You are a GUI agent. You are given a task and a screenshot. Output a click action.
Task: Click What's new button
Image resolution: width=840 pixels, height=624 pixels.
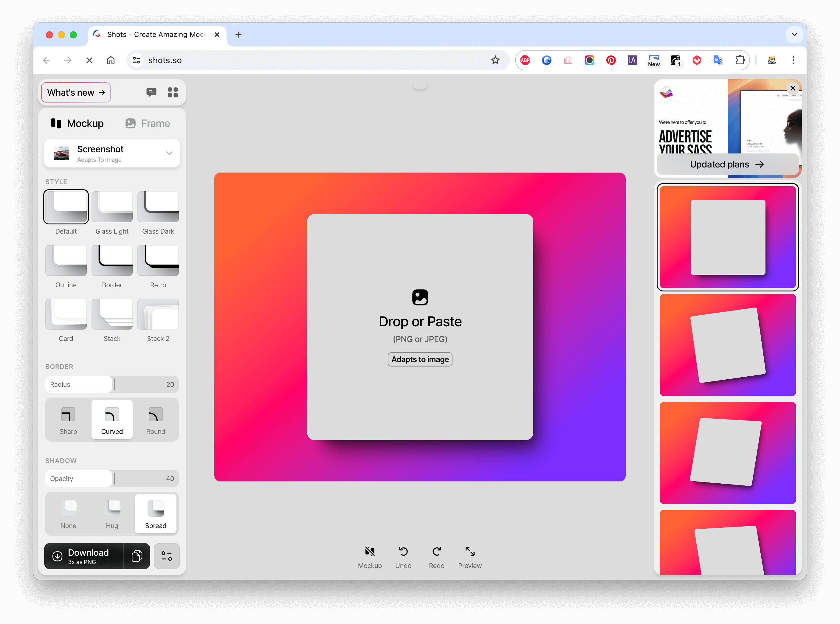(76, 93)
